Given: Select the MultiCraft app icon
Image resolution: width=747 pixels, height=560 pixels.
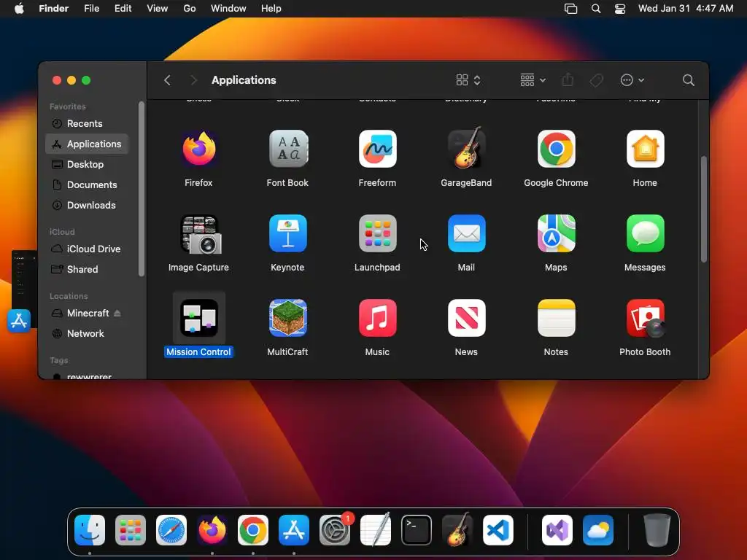Looking at the screenshot, I should pos(287,318).
